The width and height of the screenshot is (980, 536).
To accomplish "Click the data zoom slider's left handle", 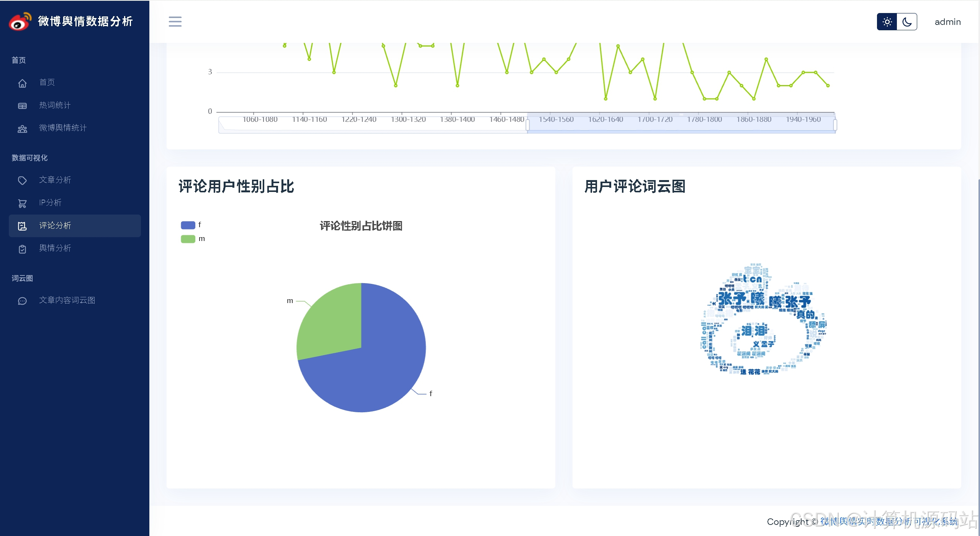I will (527, 125).
